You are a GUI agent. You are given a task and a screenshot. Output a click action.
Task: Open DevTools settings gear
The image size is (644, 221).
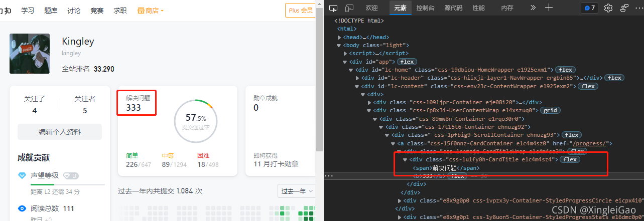(x=608, y=8)
